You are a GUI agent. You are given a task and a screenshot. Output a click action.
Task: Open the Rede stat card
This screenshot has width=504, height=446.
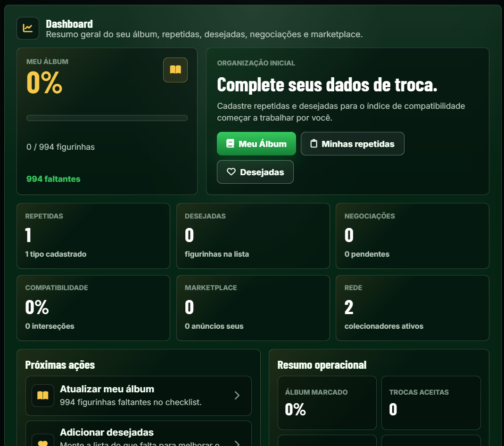click(413, 308)
